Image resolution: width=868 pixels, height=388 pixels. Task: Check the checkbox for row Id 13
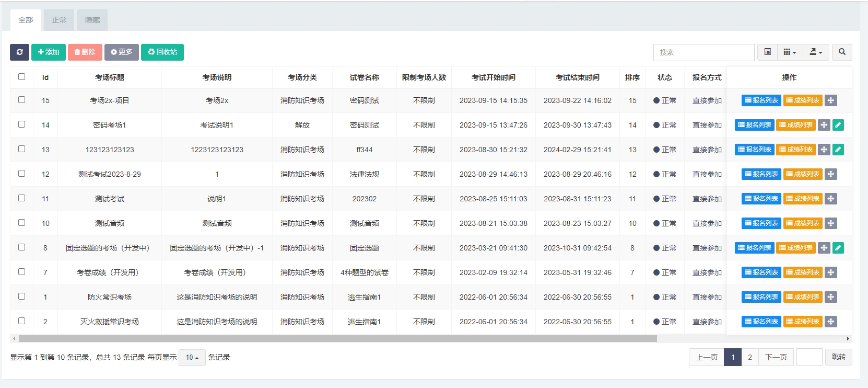pyautogui.click(x=21, y=149)
